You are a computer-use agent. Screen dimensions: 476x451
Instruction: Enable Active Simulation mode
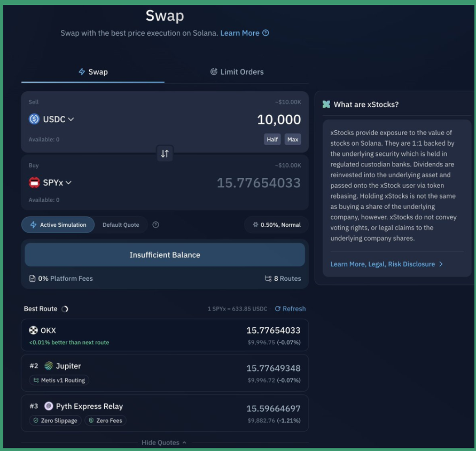coord(58,225)
